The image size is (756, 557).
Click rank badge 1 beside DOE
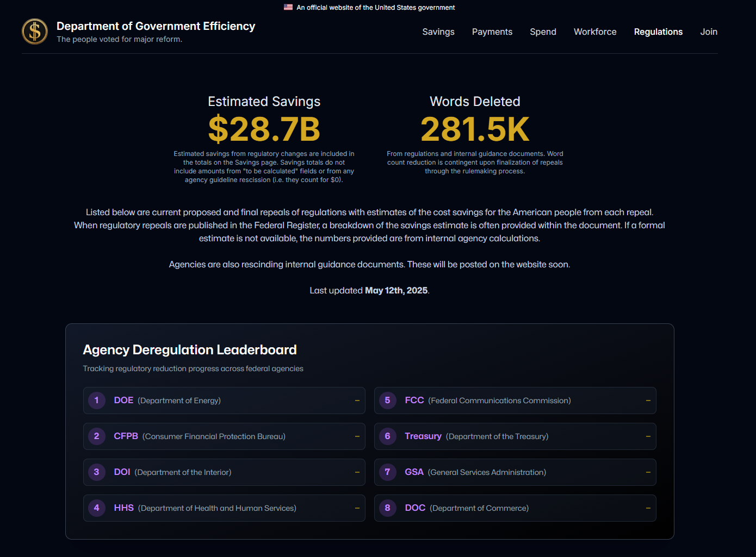coord(97,400)
